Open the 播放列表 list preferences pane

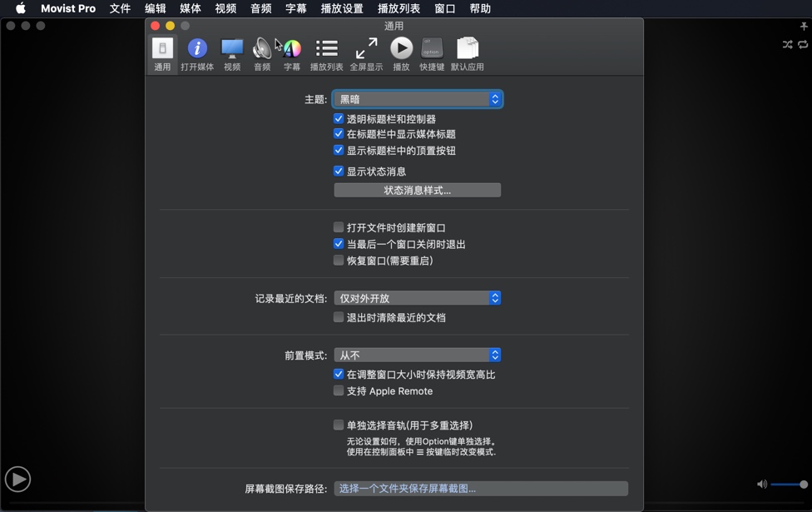click(x=326, y=54)
